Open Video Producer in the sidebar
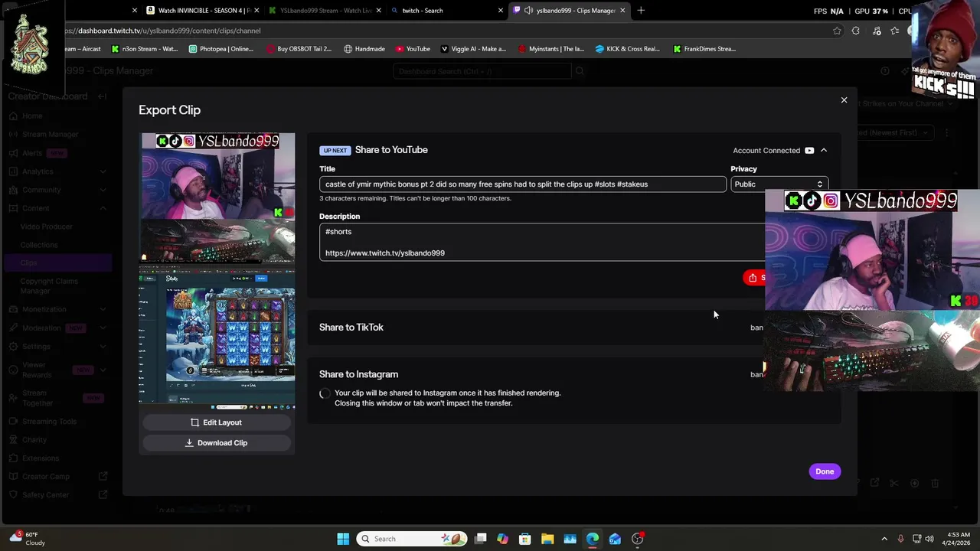Screen dimensions: 980x551 pyautogui.click(x=47, y=227)
